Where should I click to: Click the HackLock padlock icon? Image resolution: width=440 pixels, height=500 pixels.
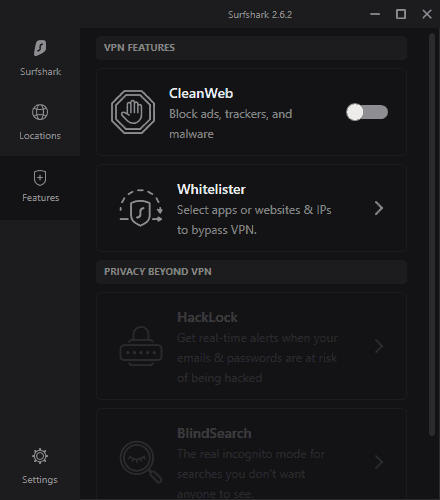(x=141, y=346)
